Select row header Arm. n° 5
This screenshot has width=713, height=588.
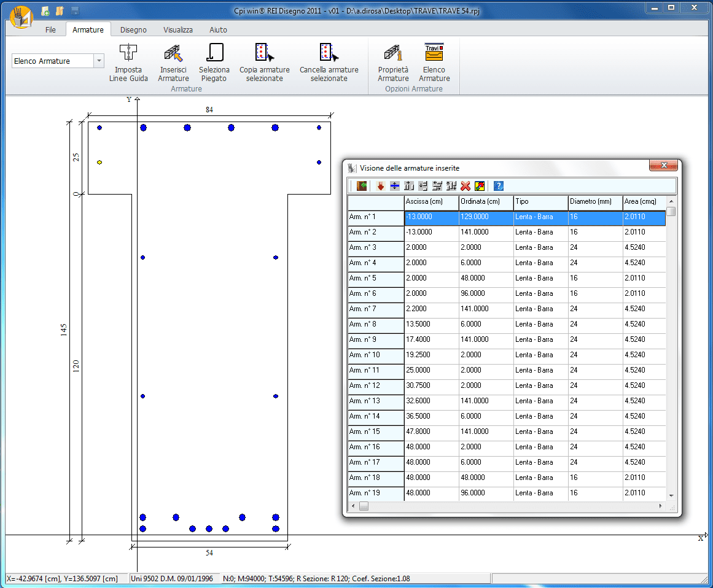375,278
